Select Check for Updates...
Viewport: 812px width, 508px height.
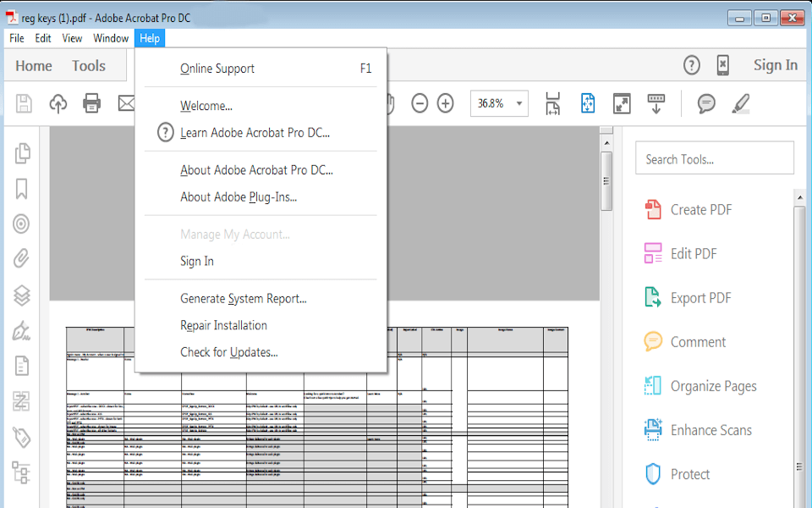pos(261,352)
